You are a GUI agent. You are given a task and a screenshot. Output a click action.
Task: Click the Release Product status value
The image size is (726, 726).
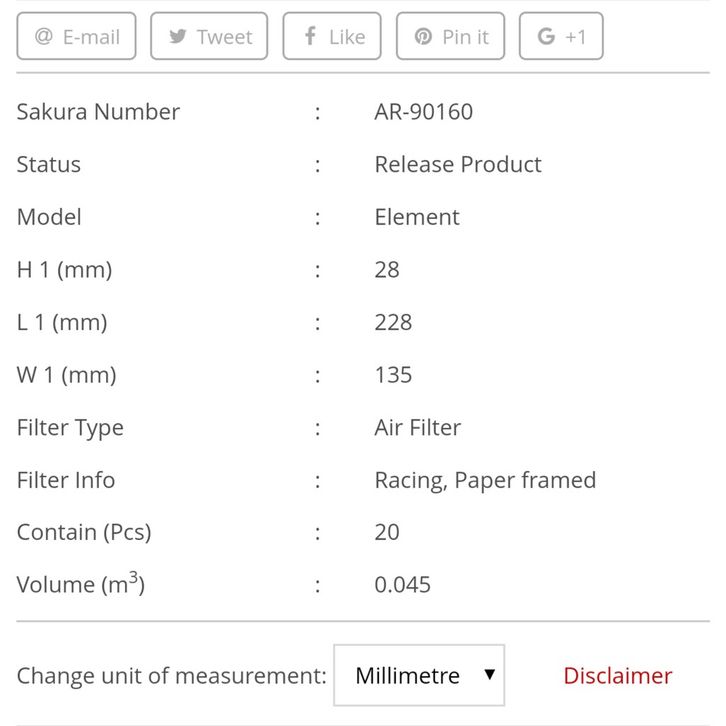(457, 164)
